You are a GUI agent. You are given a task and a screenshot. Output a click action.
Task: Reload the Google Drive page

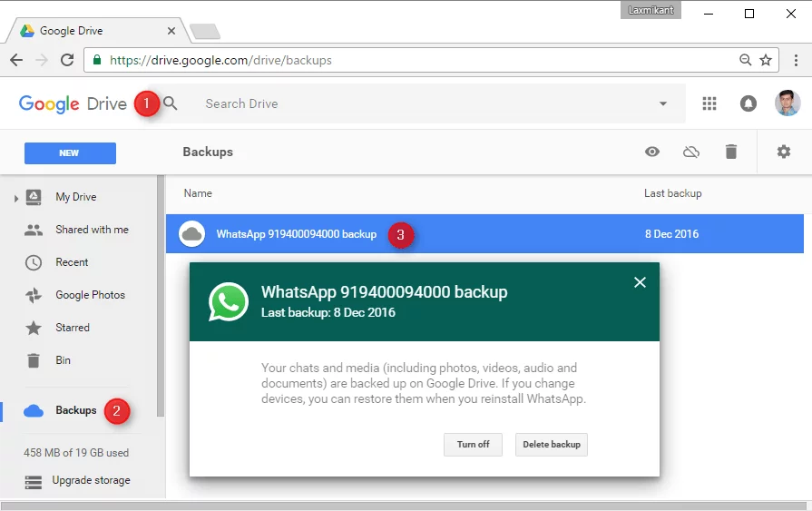click(x=67, y=60)
